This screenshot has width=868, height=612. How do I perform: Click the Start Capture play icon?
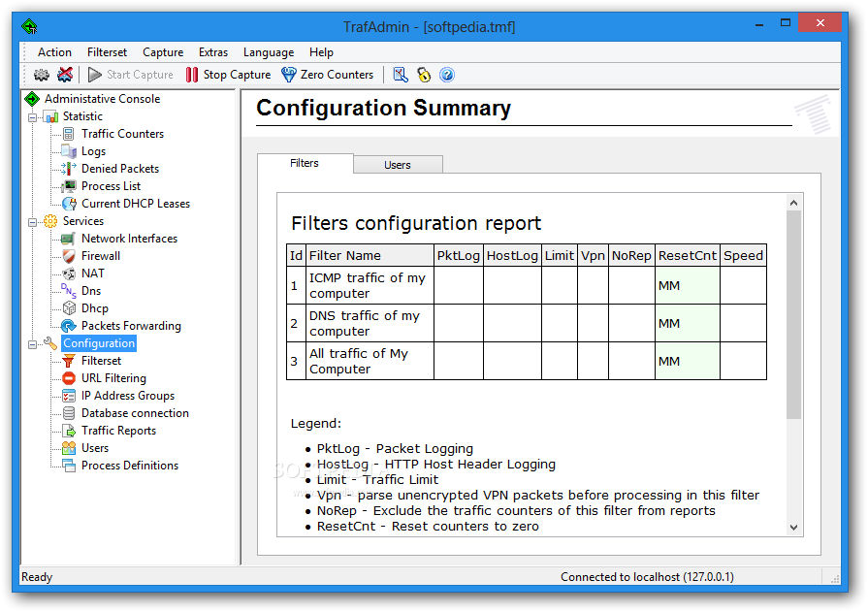click(x=95, y=75)
